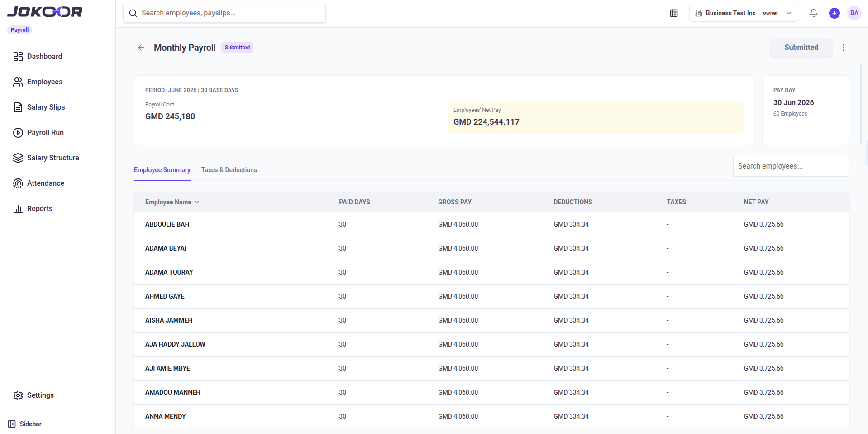Open ADAMA BEYAI employee row
868x434 pixels.
491,248
